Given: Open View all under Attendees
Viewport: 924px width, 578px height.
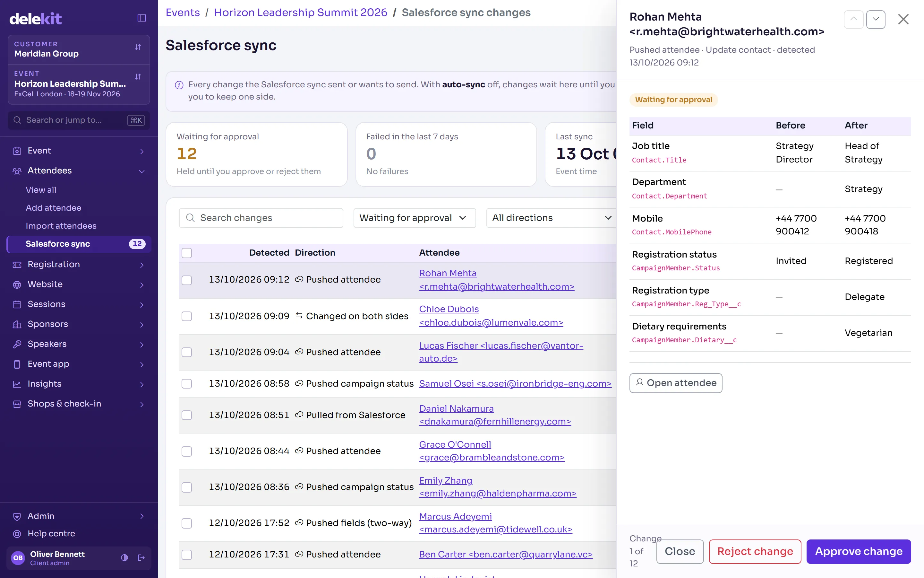Looking at the screenshot, I should point(41,190).
